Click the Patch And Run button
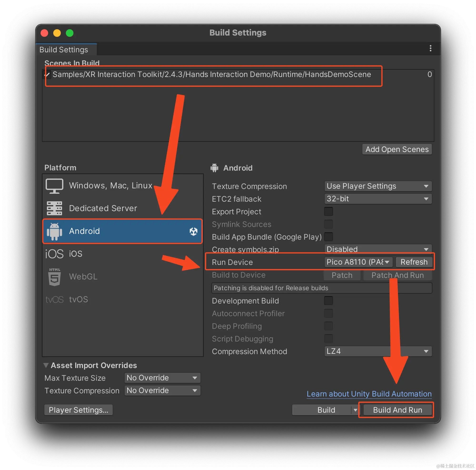 click(x=397, y=275)
